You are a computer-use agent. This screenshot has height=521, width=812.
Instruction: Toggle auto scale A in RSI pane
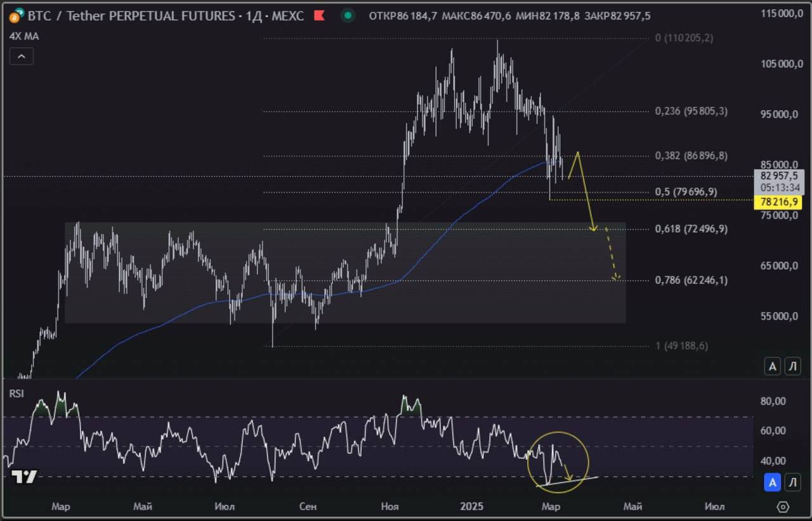772,483
